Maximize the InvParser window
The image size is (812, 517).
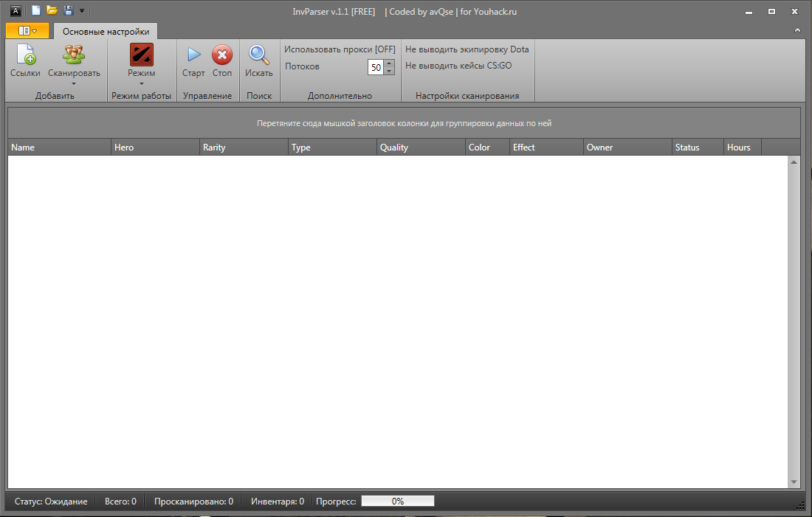[771, 11]
